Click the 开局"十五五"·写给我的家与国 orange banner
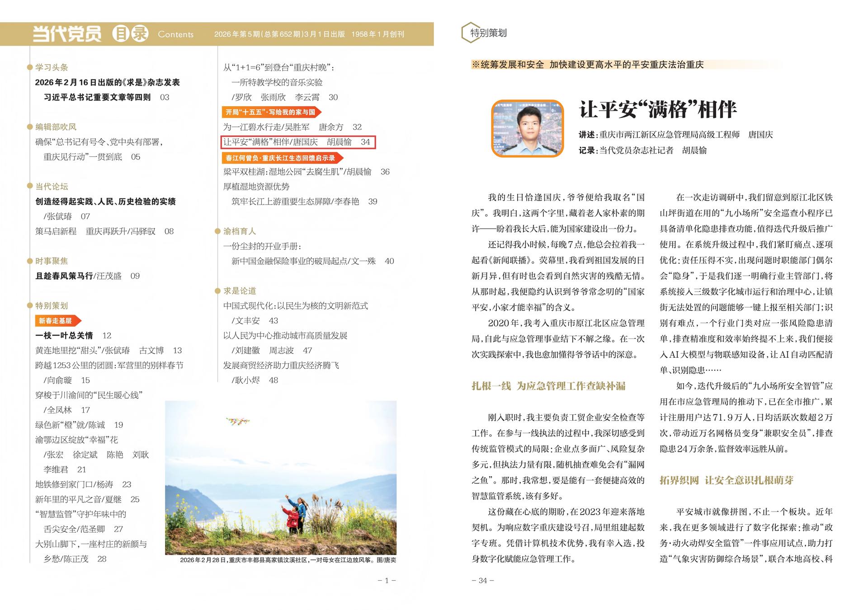868x610 pixels. click(271, 112)
